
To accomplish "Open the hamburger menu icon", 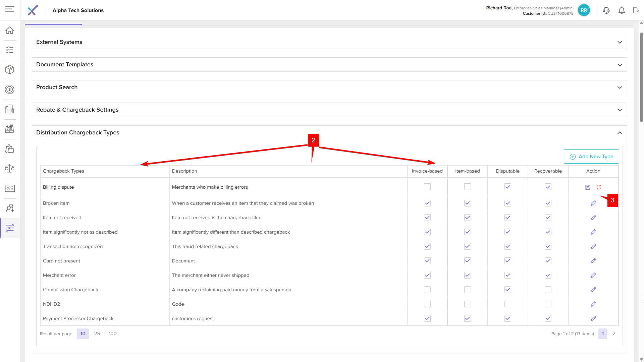I will 10,9.
